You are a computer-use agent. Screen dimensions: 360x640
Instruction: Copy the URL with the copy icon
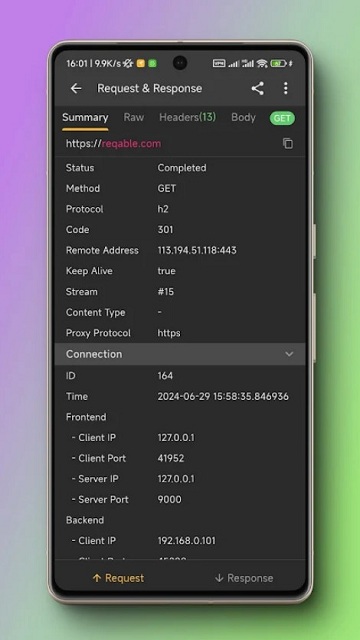pos(288,143)
